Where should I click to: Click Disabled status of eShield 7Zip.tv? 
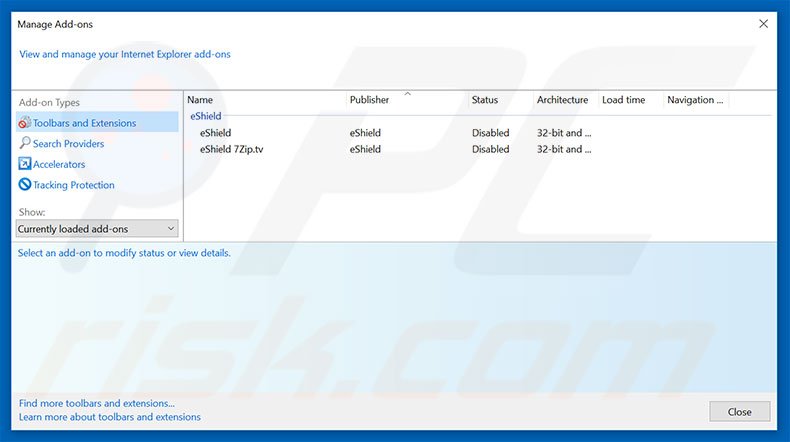click(490, 149)
